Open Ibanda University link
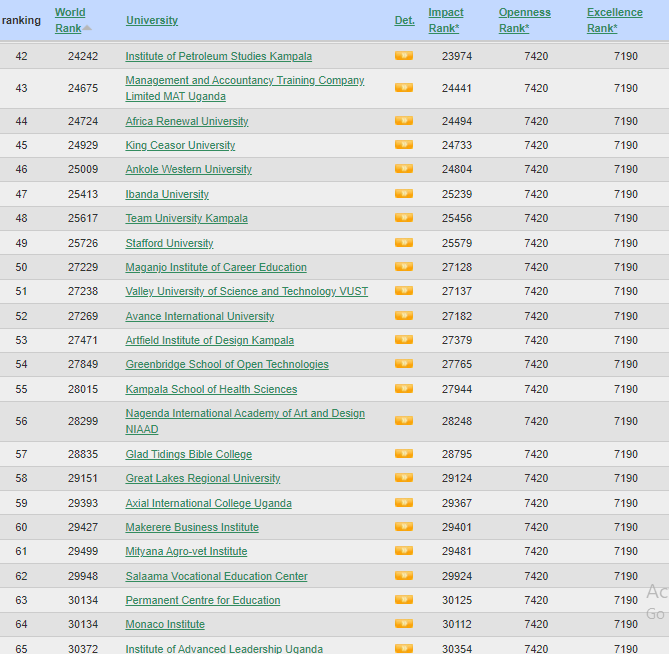 click(167, 194)
